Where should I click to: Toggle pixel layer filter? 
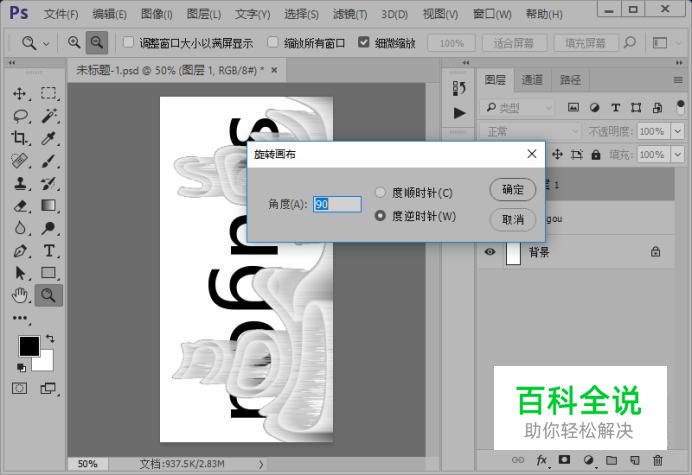[x=573, y=107]
